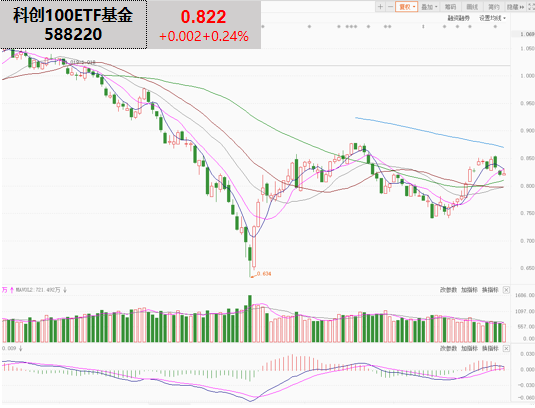Expand the 设置均线 dropdown
The width and height of the screenshot is (535, 408).
tap(492, 18)
